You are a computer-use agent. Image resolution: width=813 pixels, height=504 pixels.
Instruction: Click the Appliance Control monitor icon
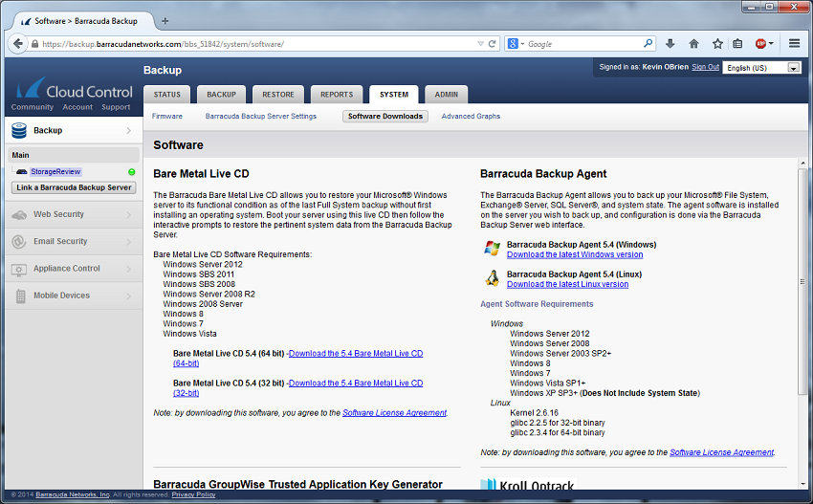(19, 269)
